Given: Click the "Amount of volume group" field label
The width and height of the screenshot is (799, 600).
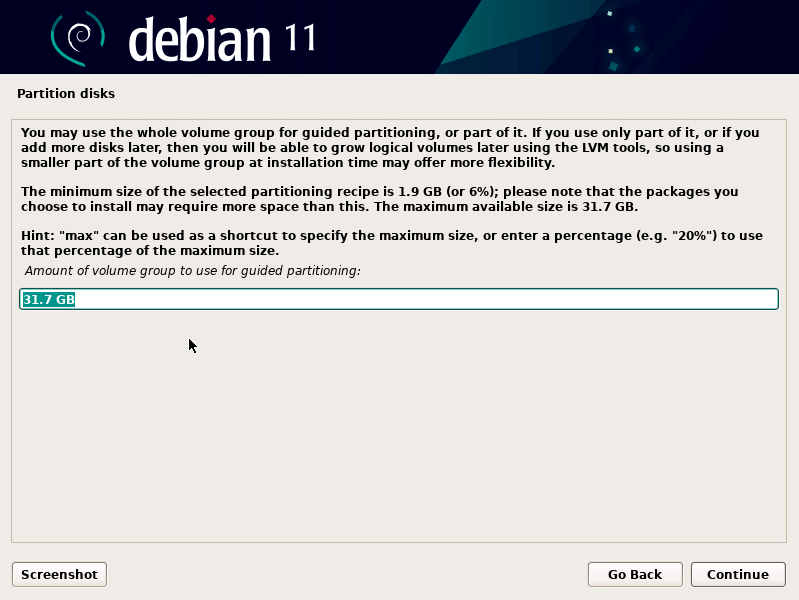Looking at the screenshot, I should click(192, 271).
